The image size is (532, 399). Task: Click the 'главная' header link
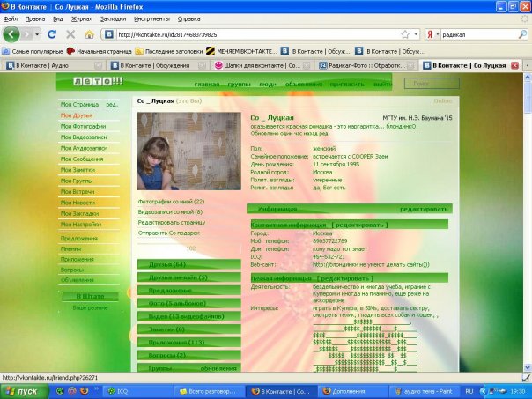[207, 85]
